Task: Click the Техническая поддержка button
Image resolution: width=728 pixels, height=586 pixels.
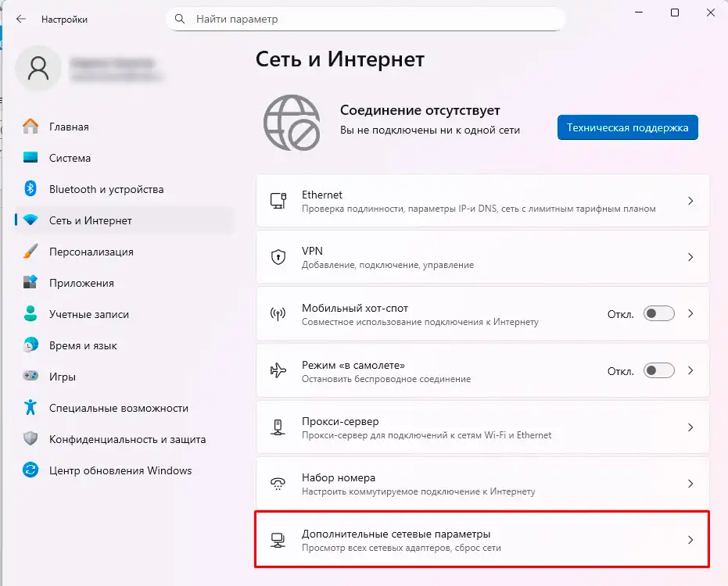Action: pos(629,127)
